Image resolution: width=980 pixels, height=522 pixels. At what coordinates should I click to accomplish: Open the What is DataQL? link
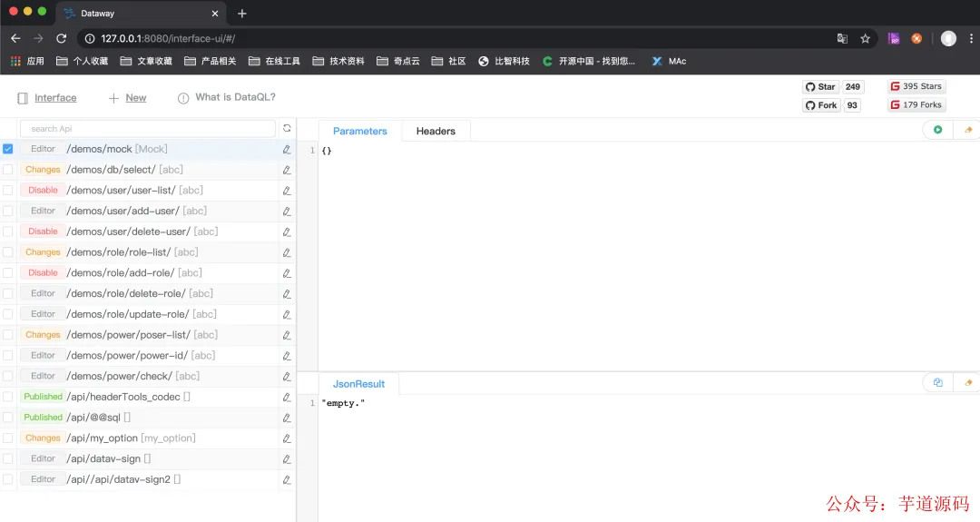pos(227,97)
